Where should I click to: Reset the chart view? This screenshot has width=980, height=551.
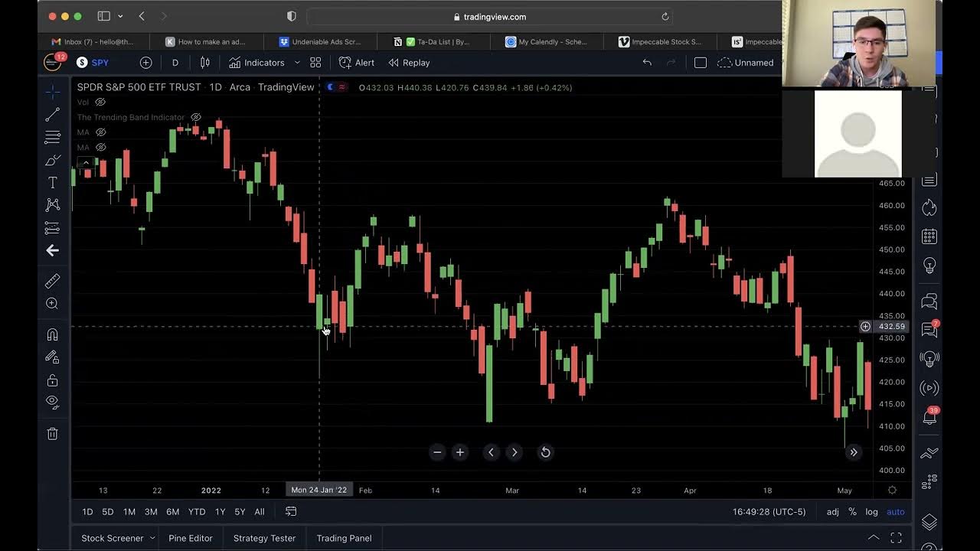point(545,452)
